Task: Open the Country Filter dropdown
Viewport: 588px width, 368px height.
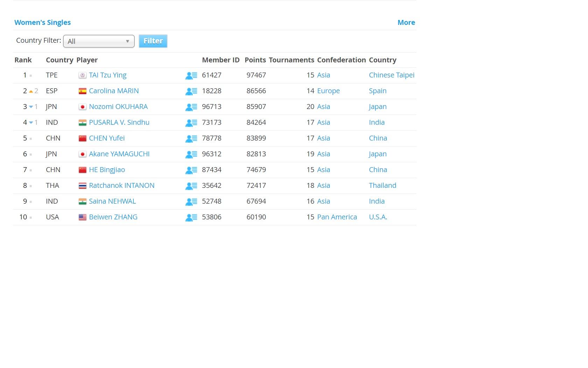Action: 99,41
